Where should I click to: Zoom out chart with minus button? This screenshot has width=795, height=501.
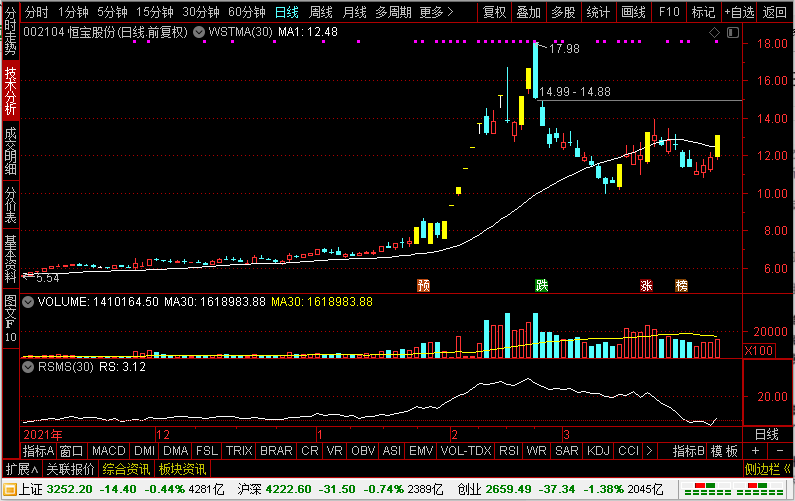[x=779, y=451]
